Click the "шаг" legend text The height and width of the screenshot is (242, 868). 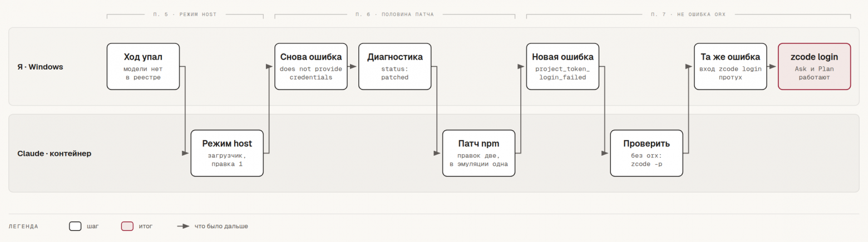click(x=93, y=226)
